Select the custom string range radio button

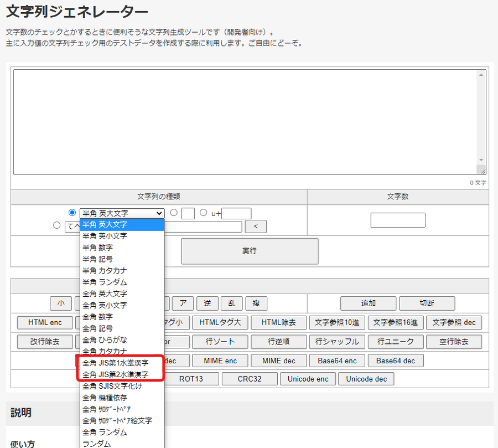click(x=57, y=225)
